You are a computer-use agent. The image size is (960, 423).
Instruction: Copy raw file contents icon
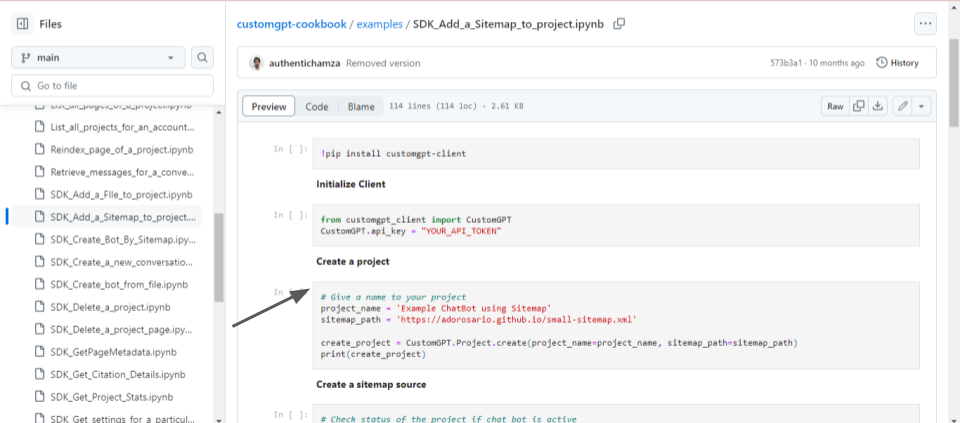[859, 106]
